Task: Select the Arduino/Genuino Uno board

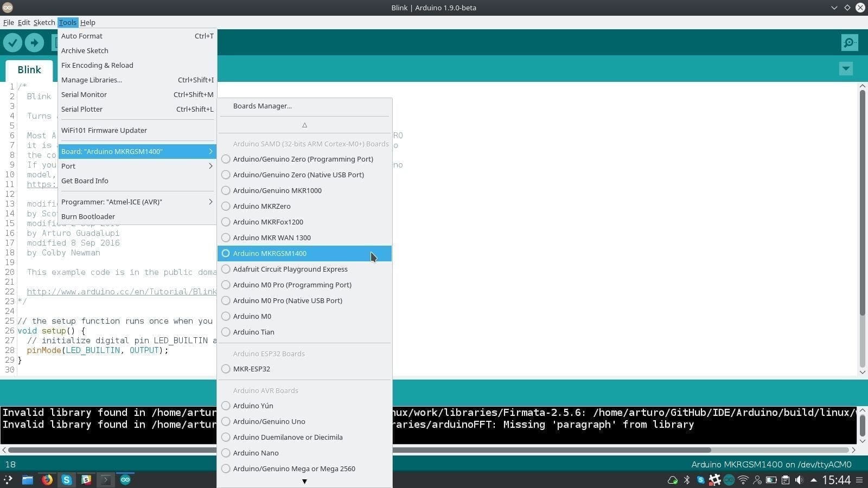Action: click(269, 421)
